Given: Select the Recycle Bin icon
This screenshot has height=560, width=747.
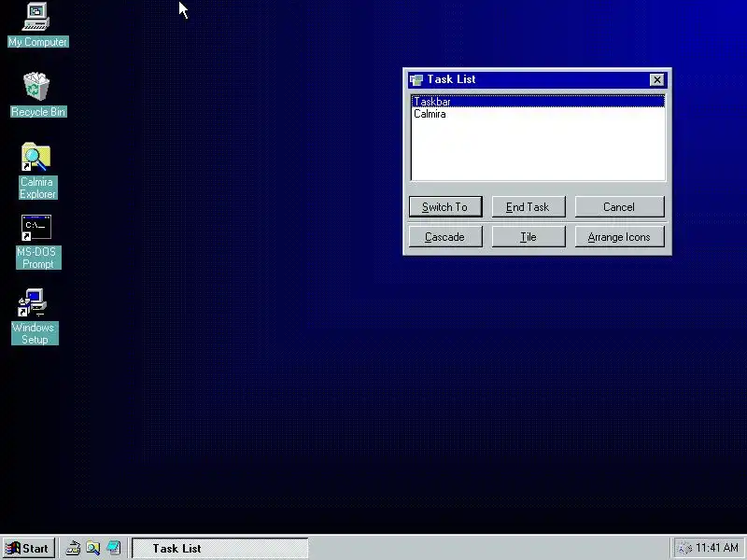Looking at the screenshot, I should click(x=37, y=94).
